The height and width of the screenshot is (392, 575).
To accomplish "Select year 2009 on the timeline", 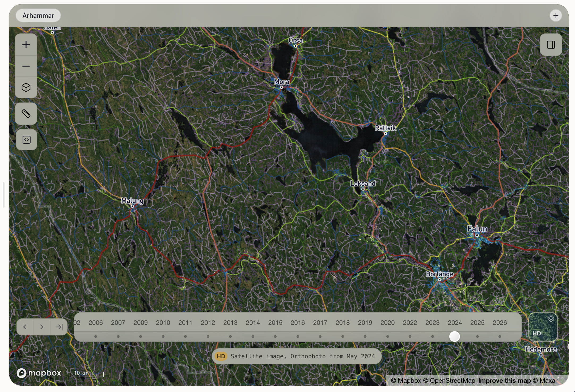I will pyautogui.click(x=141, y=323).
